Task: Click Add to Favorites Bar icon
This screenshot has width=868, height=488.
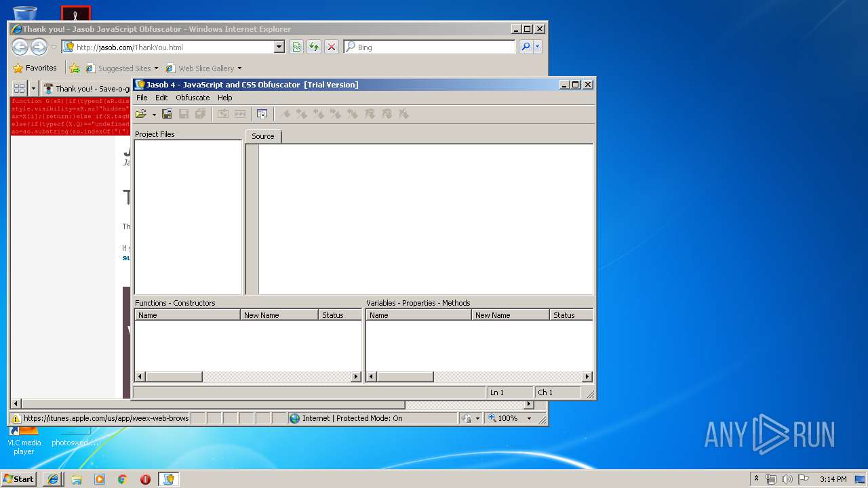Action: point(75,68)
